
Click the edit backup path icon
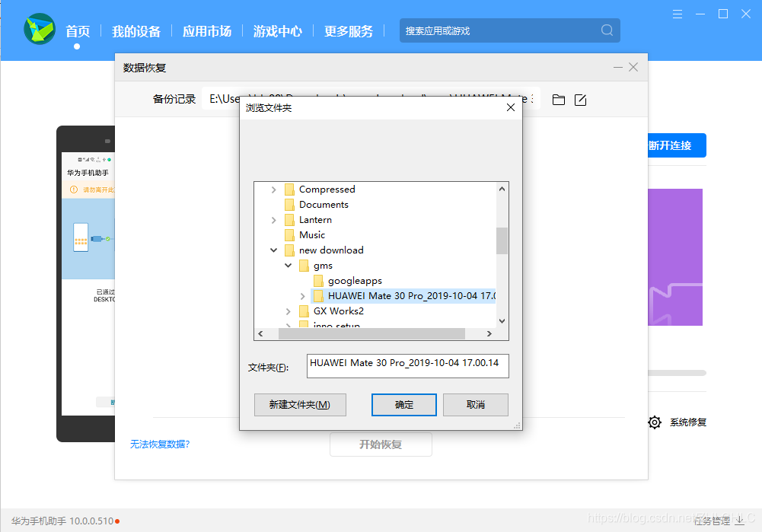[x=580, y=99]
